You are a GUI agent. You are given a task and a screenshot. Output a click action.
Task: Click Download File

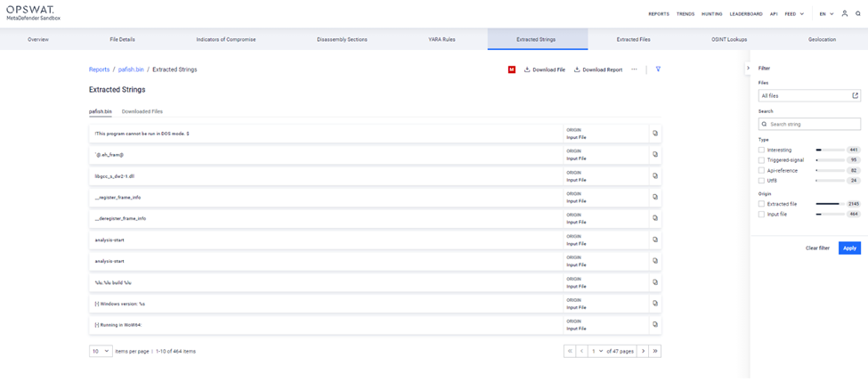point(545,69)
